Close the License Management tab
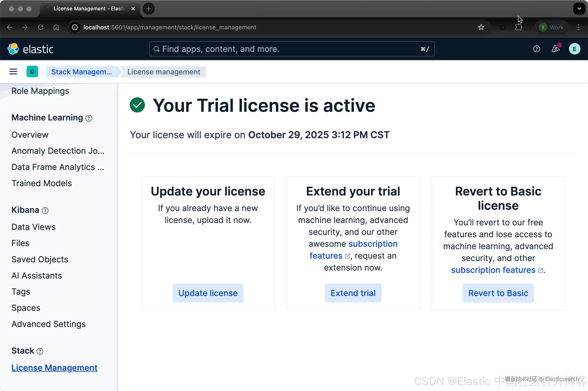Viewport: 588px width, 391px height. coord(133,9)
